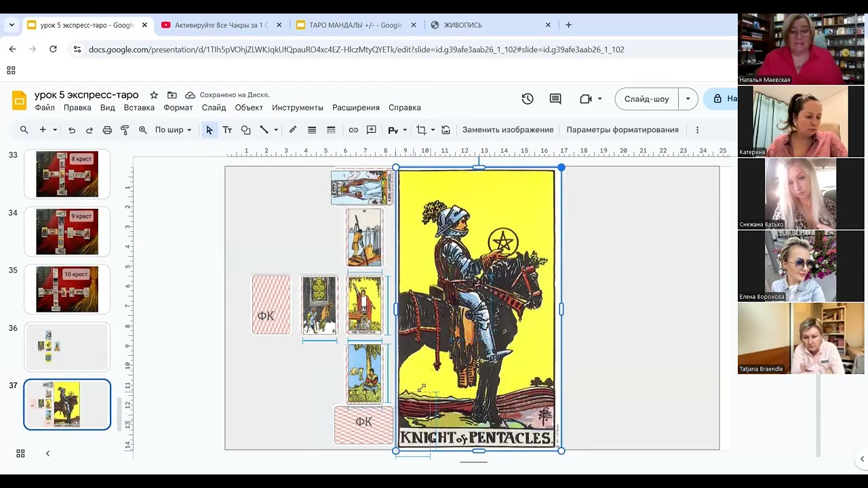Viewport: 868px width, 488px height.
Task: Click Заменить изображение button
Action: coord(508,130)
